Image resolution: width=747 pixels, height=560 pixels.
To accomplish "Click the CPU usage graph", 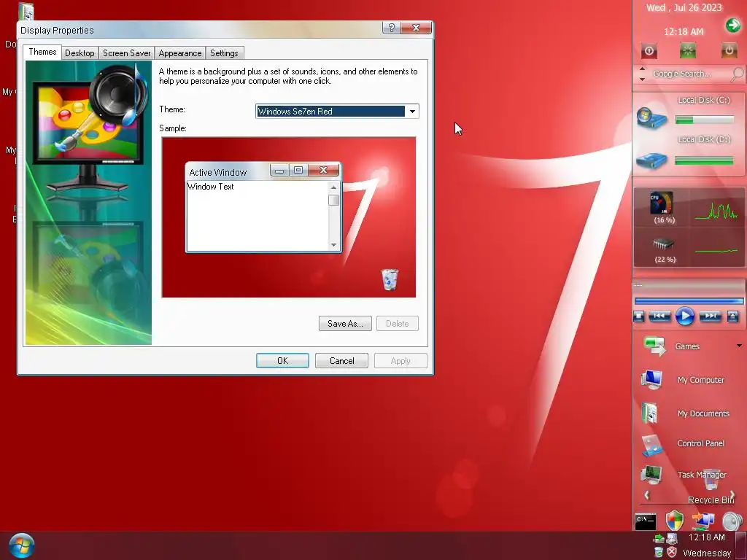I will 716,211.
